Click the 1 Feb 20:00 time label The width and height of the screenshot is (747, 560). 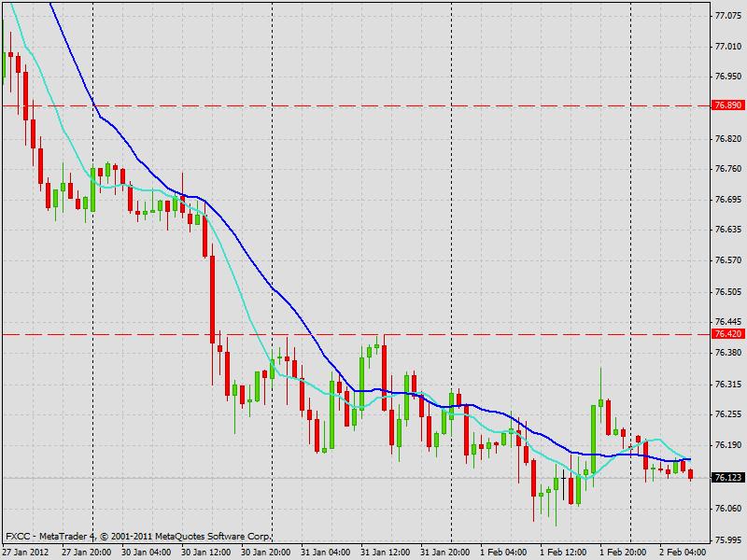tap(623, 553)
